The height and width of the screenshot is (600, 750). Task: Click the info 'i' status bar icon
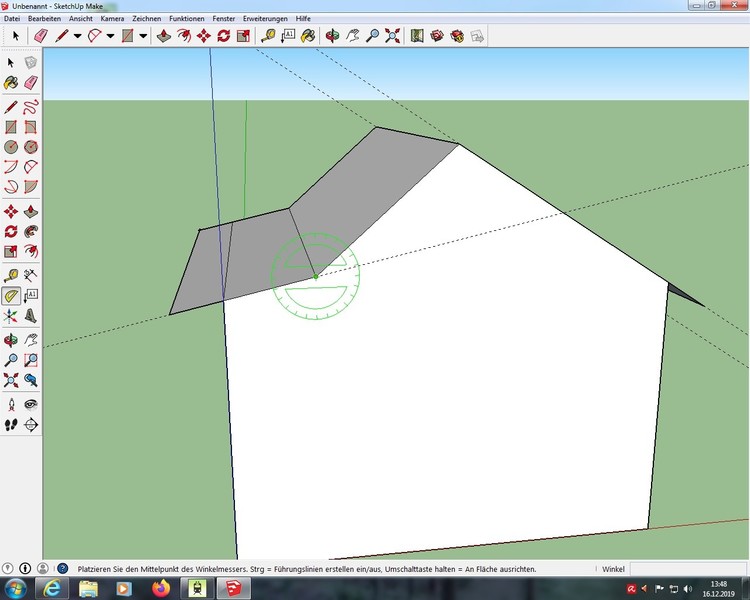25,568
